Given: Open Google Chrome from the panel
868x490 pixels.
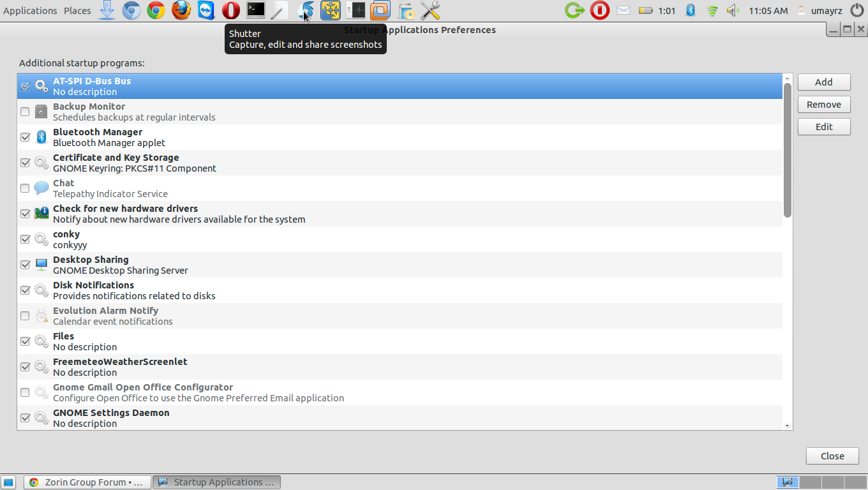Looking at the screenshot, I should click(156, 10).
